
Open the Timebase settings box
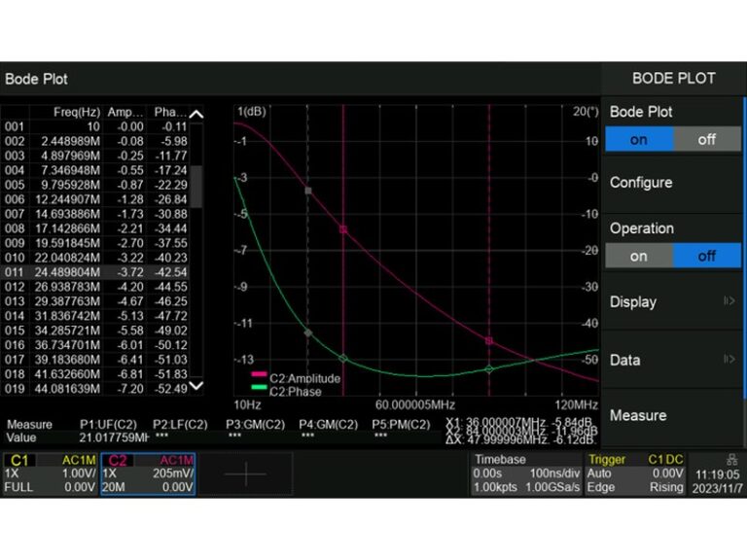[x=526, y=473]
